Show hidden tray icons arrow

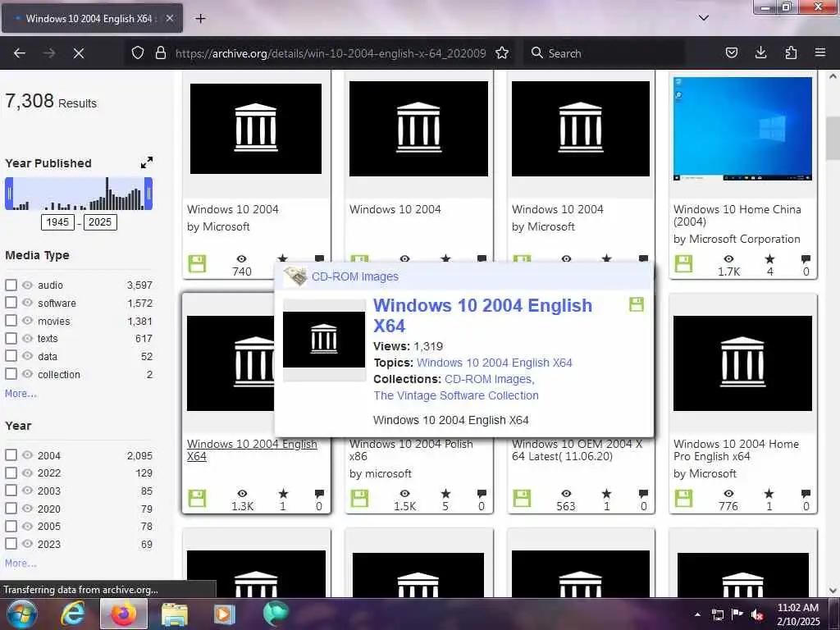(697, 614)
